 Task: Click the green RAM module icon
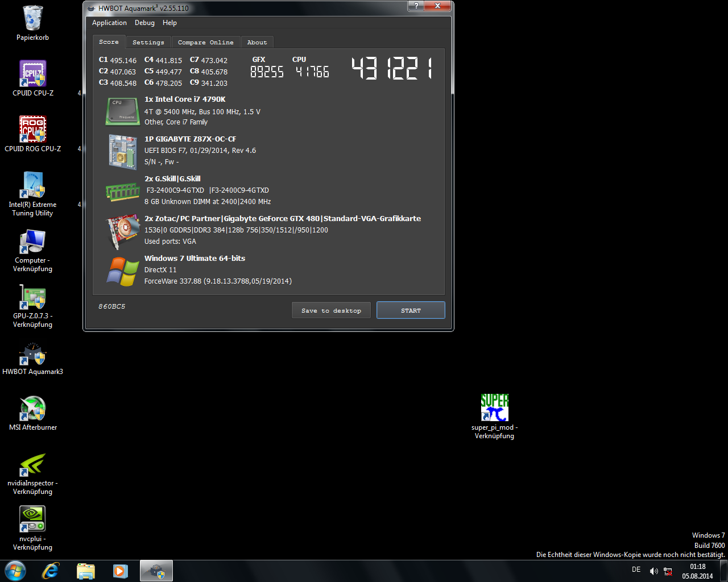[x=122, y=192]
